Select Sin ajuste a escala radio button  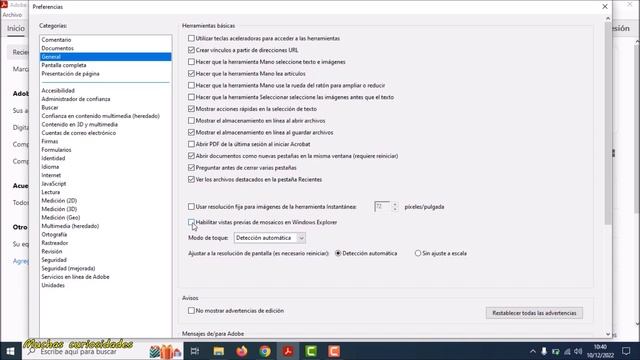point(418,253)
